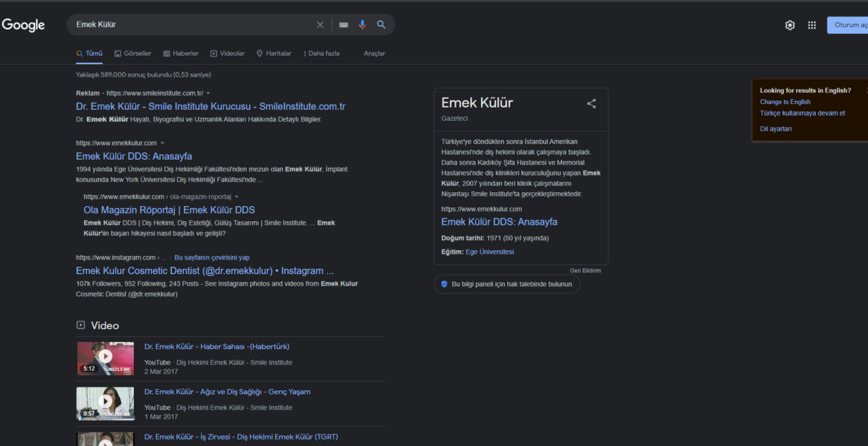Image resolution: width=868 pixels, height=446 pixels.
Task: Click the Yaklaşık 589.000 sonuç bulundu text
Action: tap(143, 74)
